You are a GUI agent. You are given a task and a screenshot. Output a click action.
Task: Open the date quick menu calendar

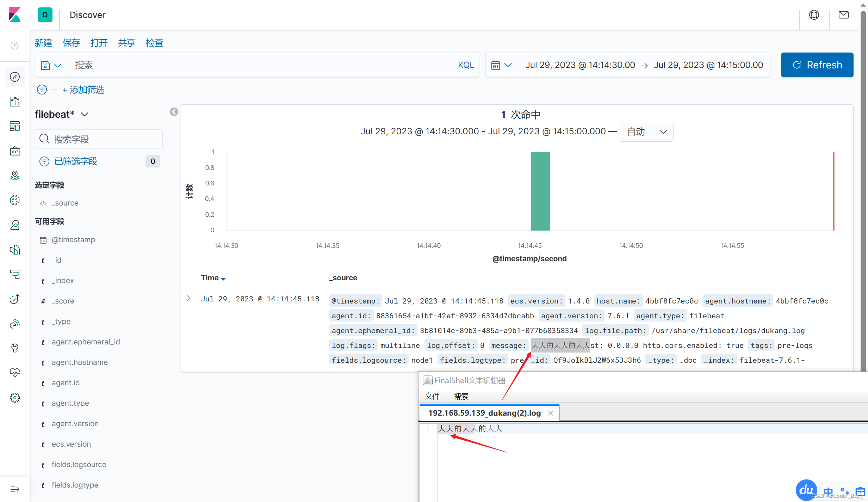tap(501, 65)
